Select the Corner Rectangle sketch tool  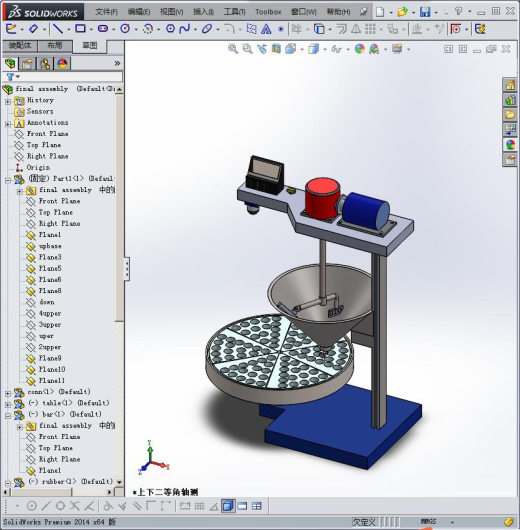(80, 29)
